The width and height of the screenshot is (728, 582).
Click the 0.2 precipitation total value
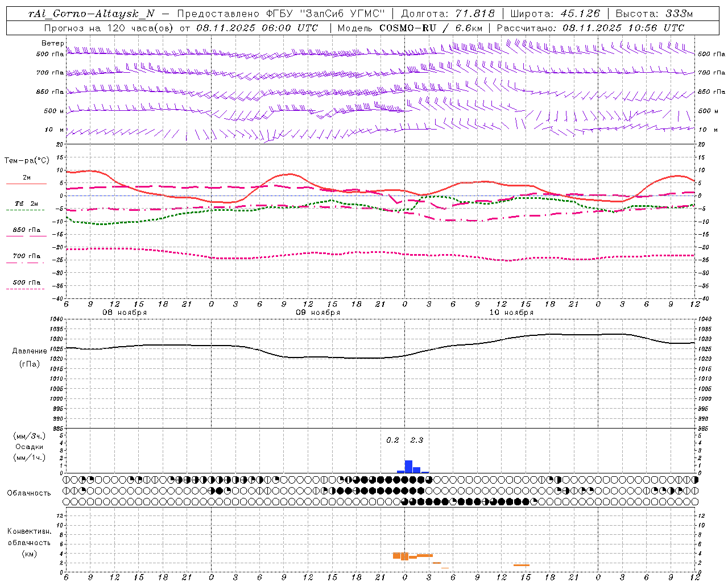pyautogui.click(x=392, y=440)
